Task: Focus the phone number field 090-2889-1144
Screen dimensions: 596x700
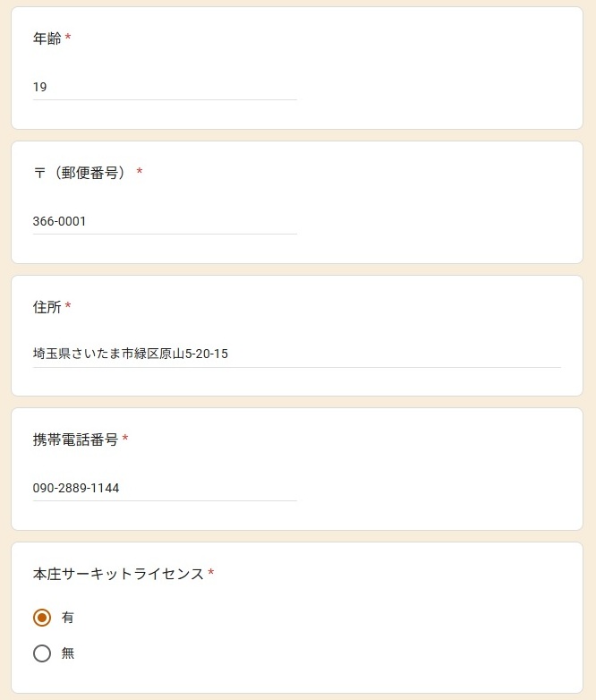Action: click(x=165, y=488)
